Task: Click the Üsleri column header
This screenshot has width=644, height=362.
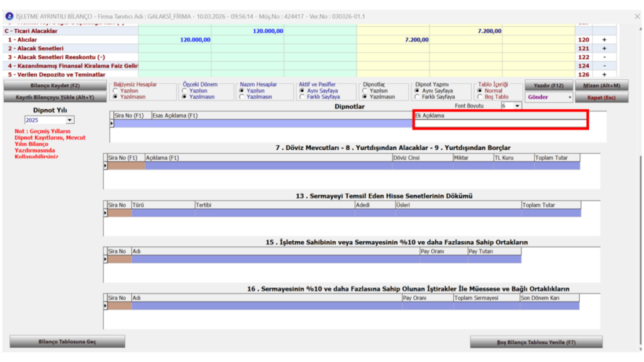Action: point(458,205)
